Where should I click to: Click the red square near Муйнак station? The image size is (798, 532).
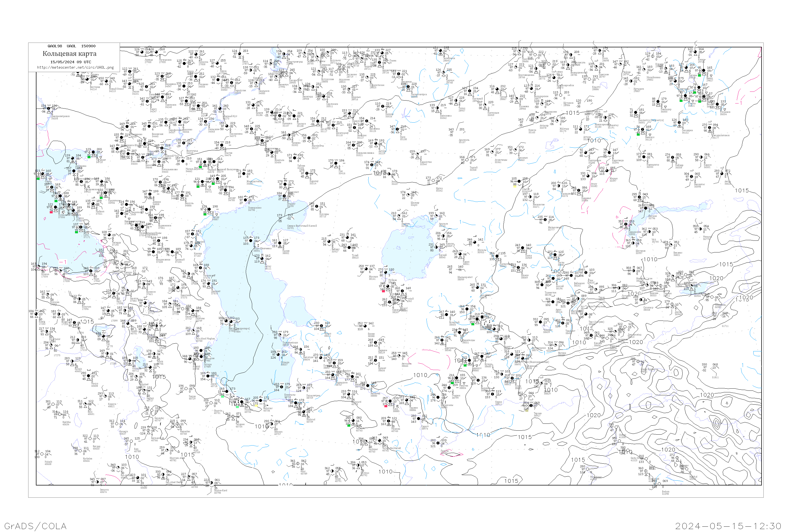pos(383,291)
